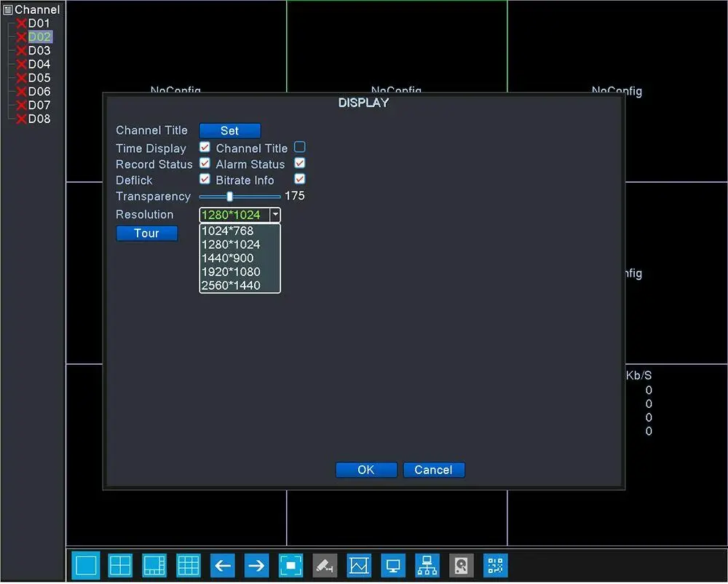Choose the eight-view layout icon
The width and height of the screenshot is (728, 584).
154,567
